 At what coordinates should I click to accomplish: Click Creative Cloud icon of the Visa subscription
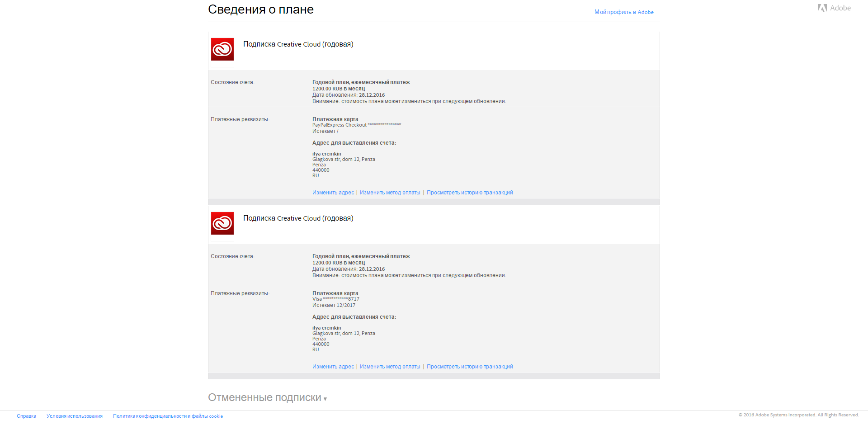tap(222, 223)
